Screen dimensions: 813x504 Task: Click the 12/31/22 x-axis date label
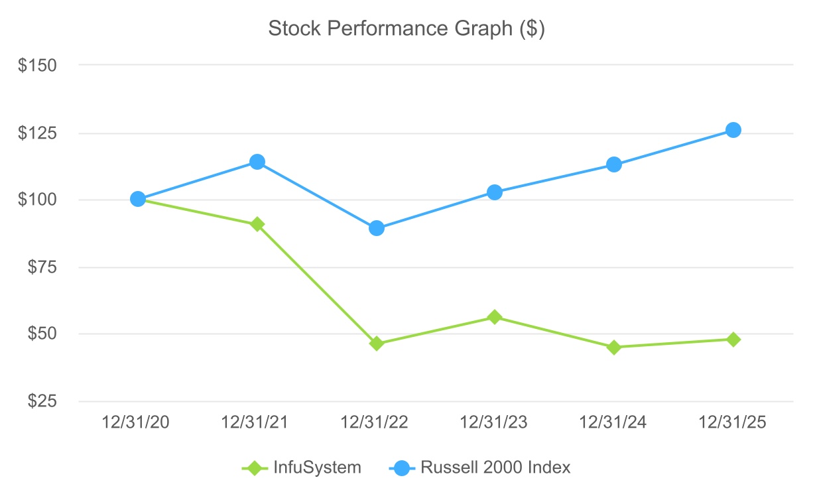pyautogui.click(x=375, y=422)
